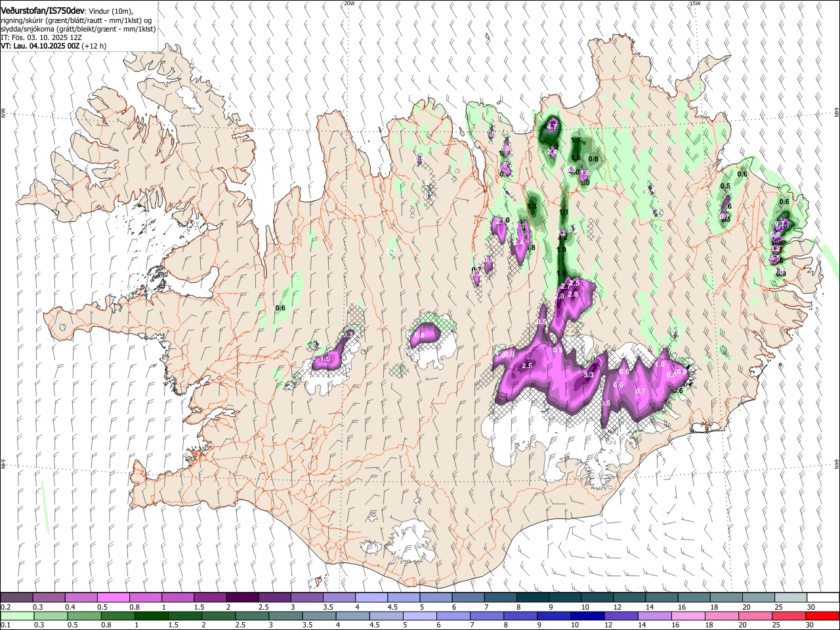Pick the 0.8 swatch in the rain legend
The width and height of the screenshot is (840, 630).
coord(118,616)
